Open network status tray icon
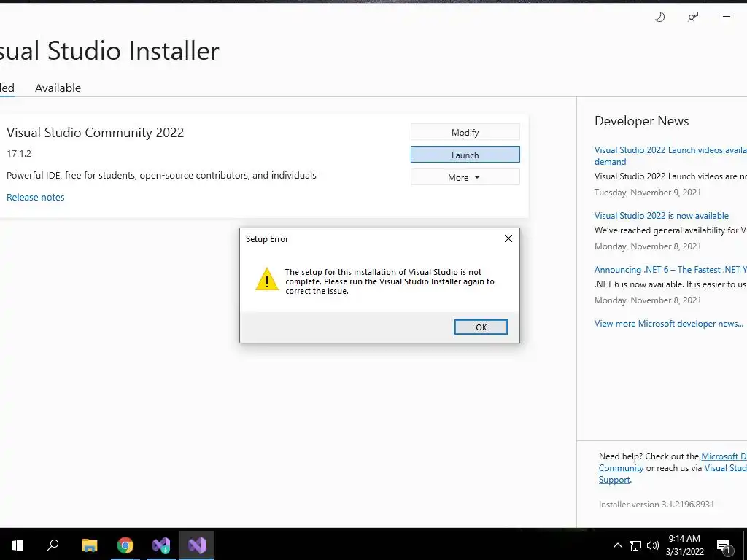The width and height of the screenshot is (747, 560). (635, 545)
